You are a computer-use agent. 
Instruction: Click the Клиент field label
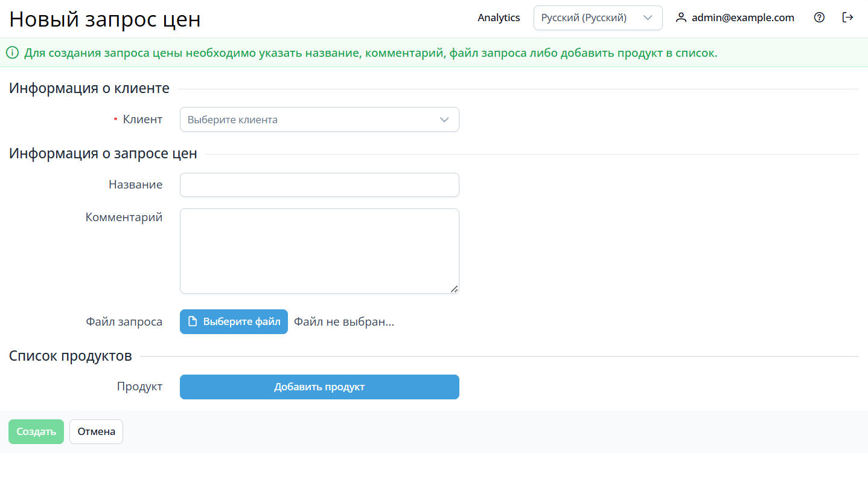[x=142, y=119]
